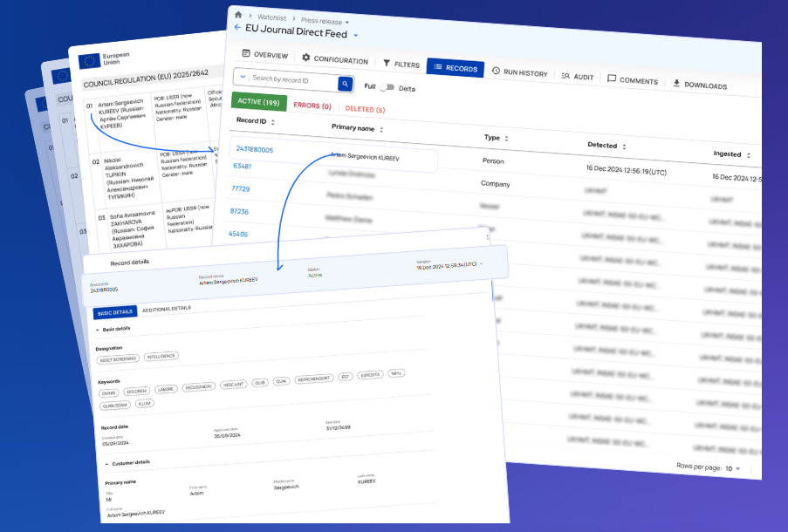Select the Basic Details tab
The height and width of the screenshot is (532, 788).
coord(115,312)
